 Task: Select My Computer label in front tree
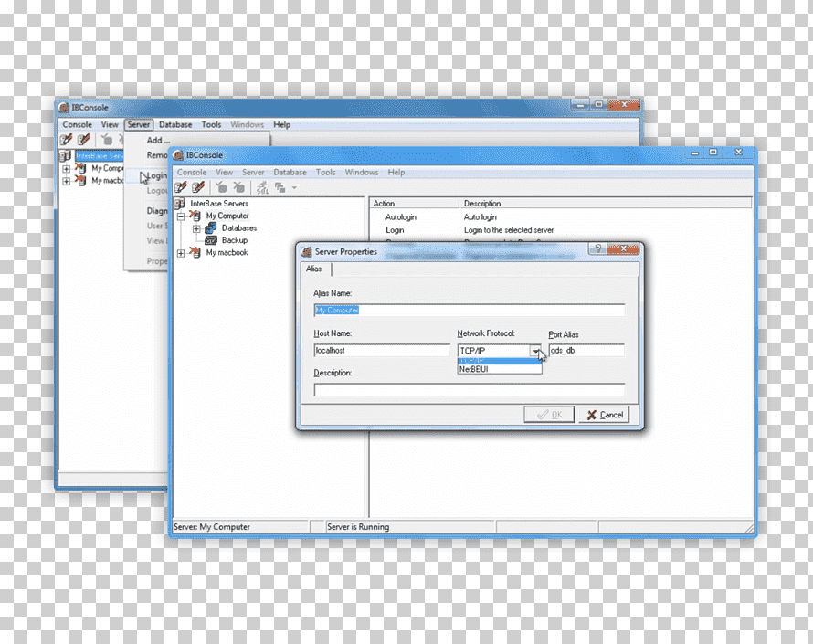(227, 216)
